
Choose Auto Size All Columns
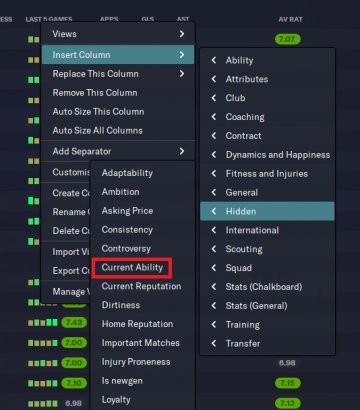(97, 130)
